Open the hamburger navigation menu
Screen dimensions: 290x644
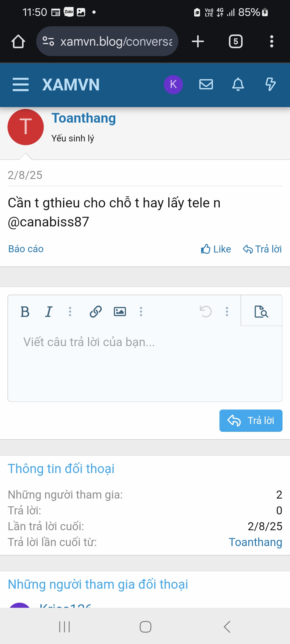click(21, 85)
